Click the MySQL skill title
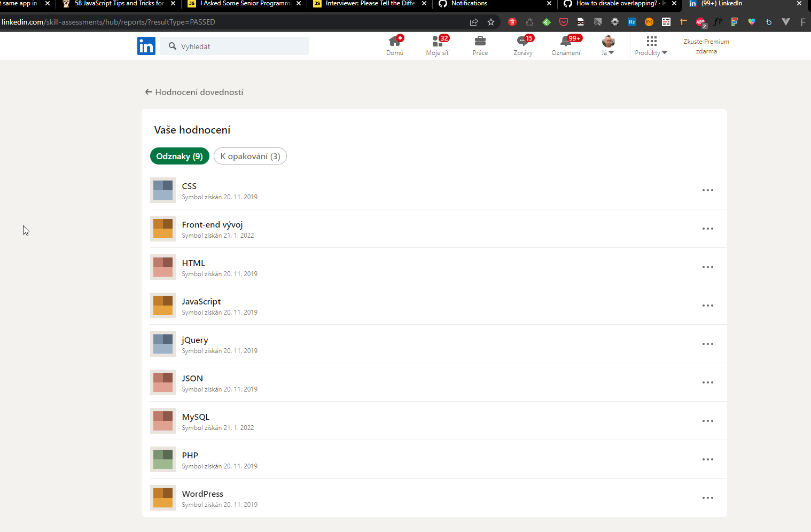 coord(196,417)
